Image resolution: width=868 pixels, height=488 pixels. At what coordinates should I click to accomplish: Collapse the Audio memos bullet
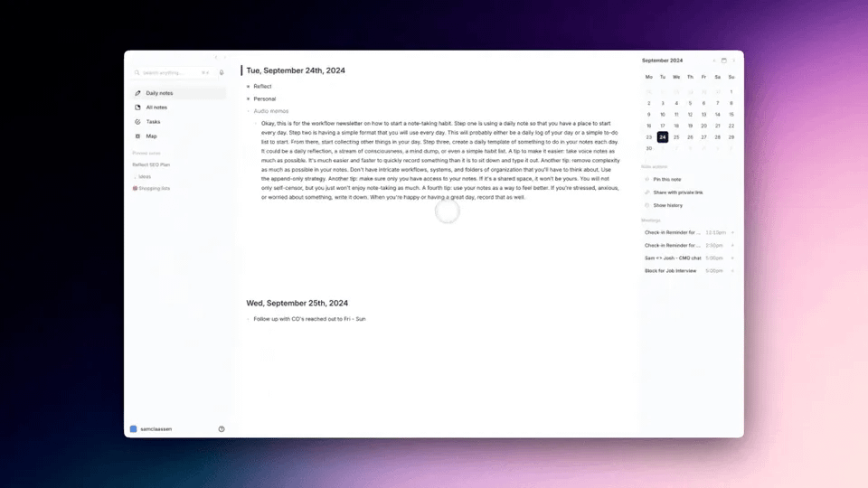(248, 111)
